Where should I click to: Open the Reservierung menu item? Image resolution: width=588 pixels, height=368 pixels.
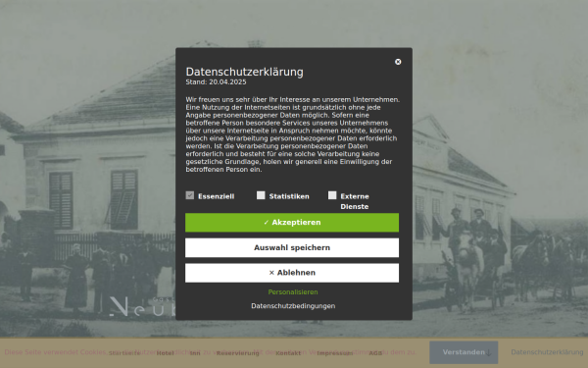tap(238, 353)
